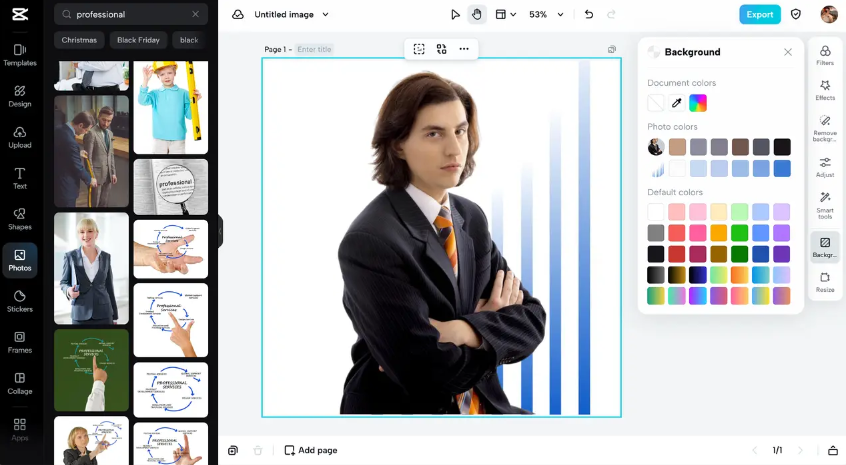
Task: Click the Enter title page field
Action: point(315,49)
